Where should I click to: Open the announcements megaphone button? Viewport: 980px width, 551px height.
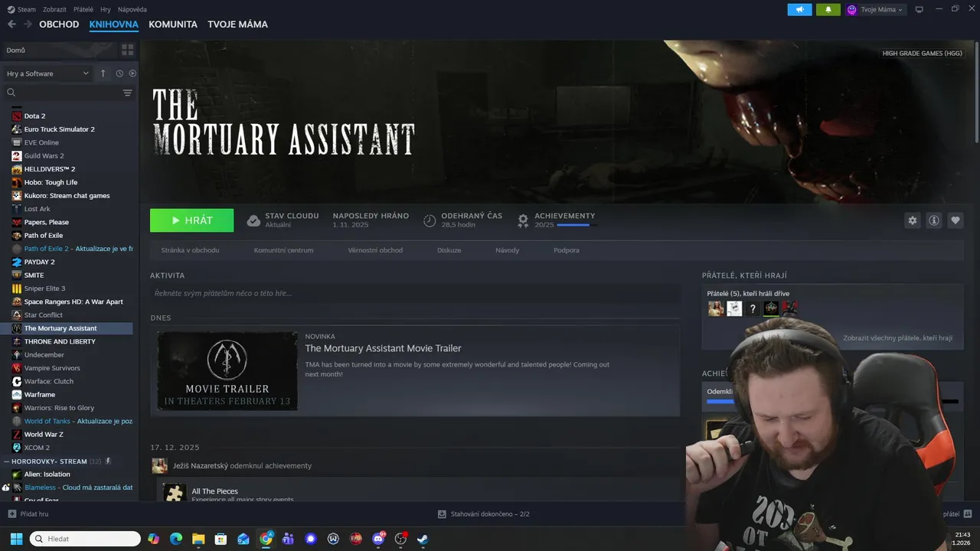(799, 9)
